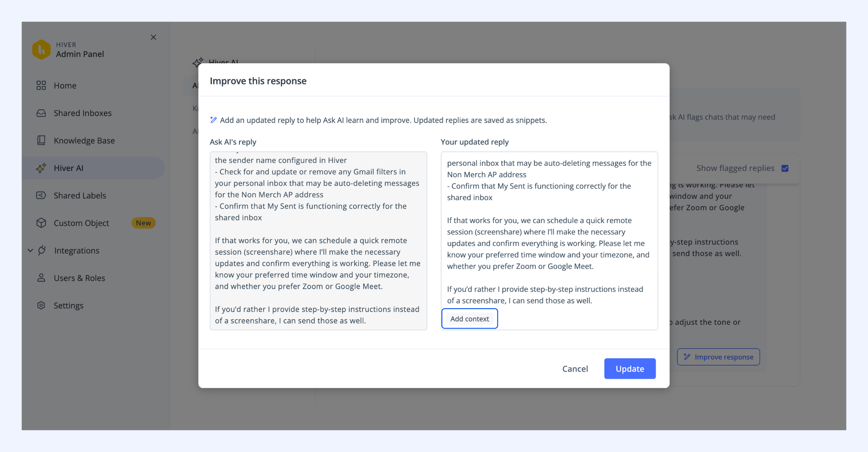The height and width of the screenshot is (452, 868).
Task: Click the Integrations plug icon
Action: click(42, 251)
